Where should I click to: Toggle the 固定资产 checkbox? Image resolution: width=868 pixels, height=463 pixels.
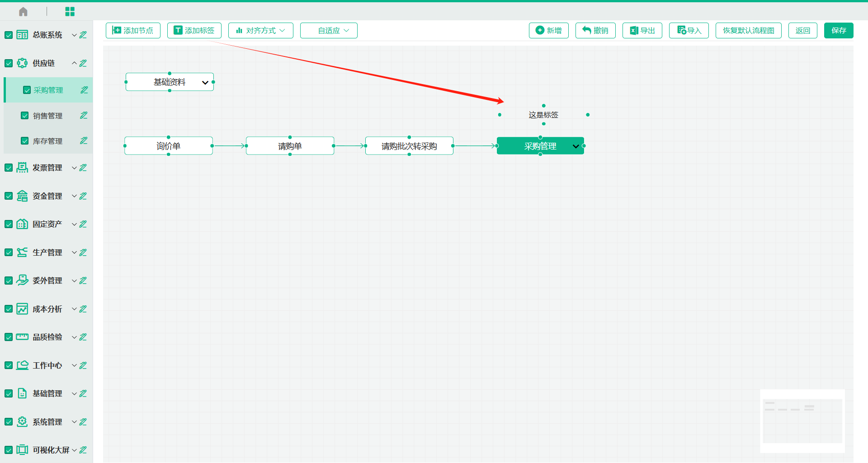pyautogui.click(x=9, y=224)
